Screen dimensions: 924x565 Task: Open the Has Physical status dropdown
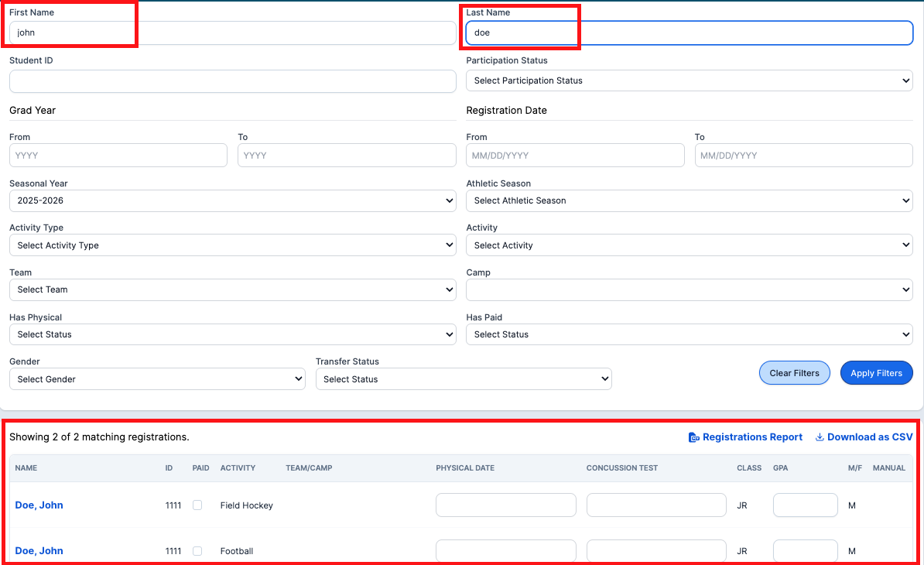tap(233, 334)
